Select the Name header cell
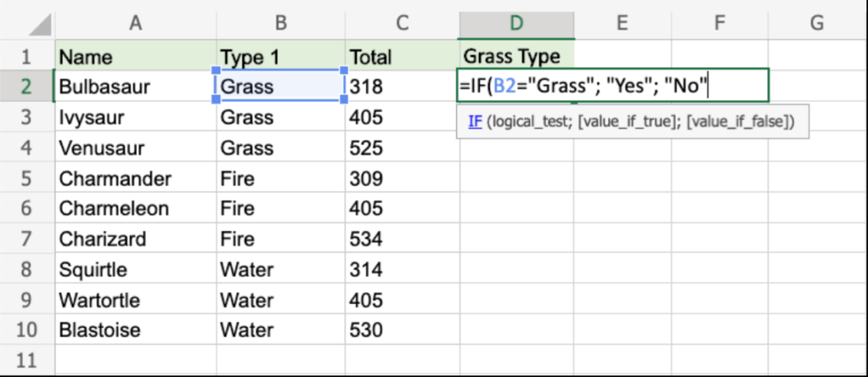This screenshot has height=377, width=868. (x=135, y=57)
